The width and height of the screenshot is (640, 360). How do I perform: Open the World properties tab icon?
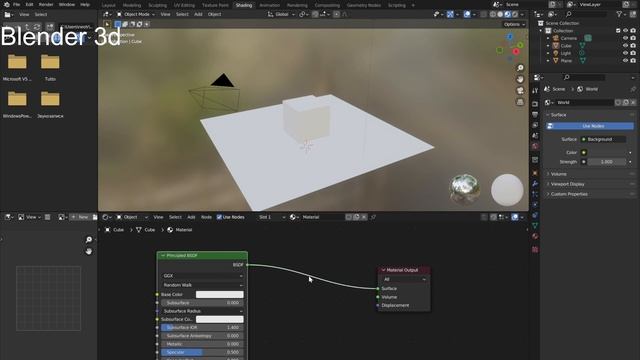click(535, 146)
